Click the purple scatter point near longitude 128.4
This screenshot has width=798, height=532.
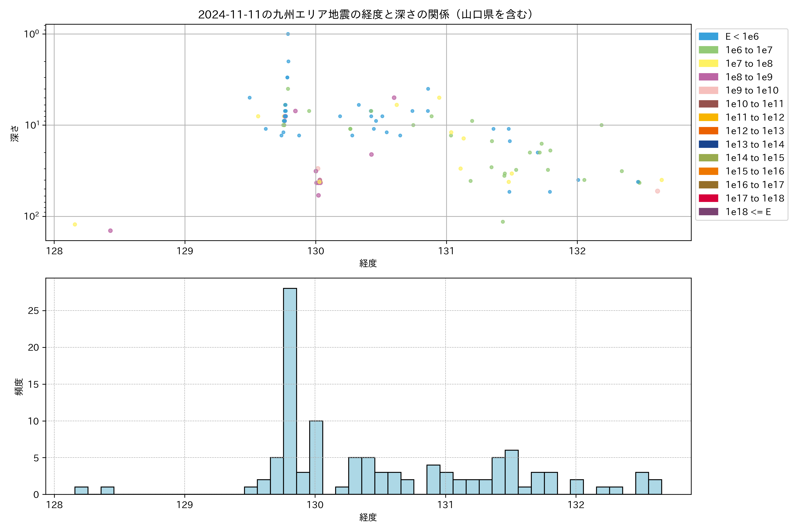110,231
